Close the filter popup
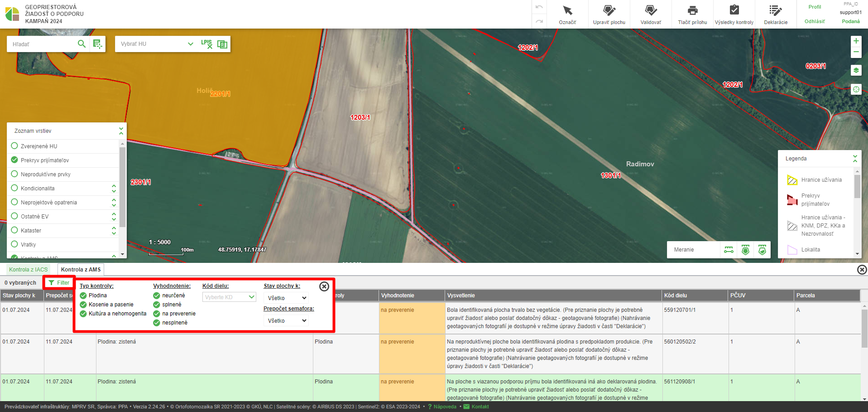The width and height of the screenshot is (868, 412). pyautogui.click(x=324, y=286)
